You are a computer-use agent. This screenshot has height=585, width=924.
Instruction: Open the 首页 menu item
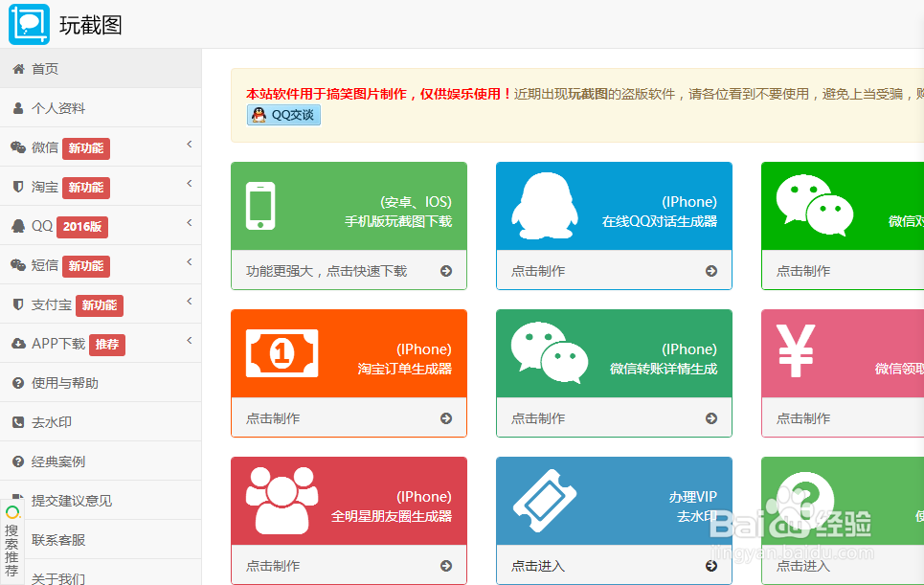click(48, 68)
